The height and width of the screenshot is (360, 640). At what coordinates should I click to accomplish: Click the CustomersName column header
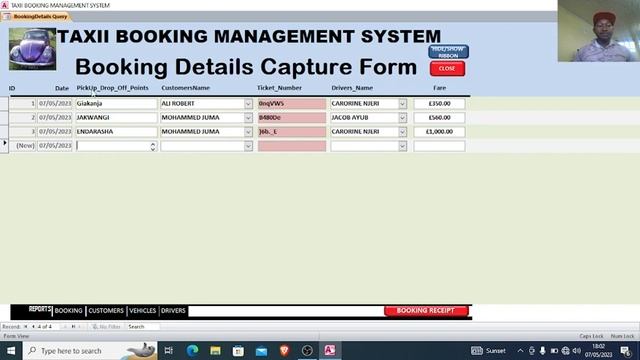pos(186,88)
